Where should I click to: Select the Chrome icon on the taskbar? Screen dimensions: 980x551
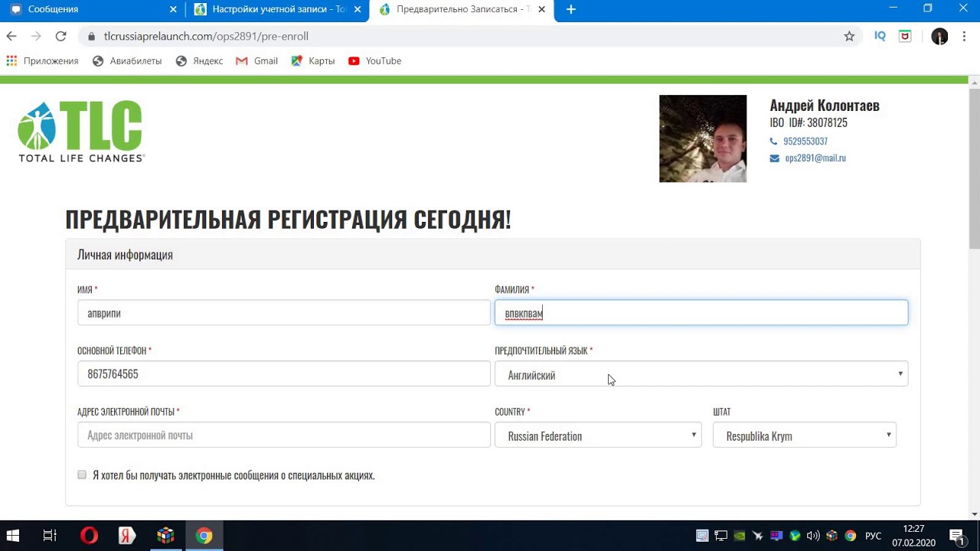[204, 536]
